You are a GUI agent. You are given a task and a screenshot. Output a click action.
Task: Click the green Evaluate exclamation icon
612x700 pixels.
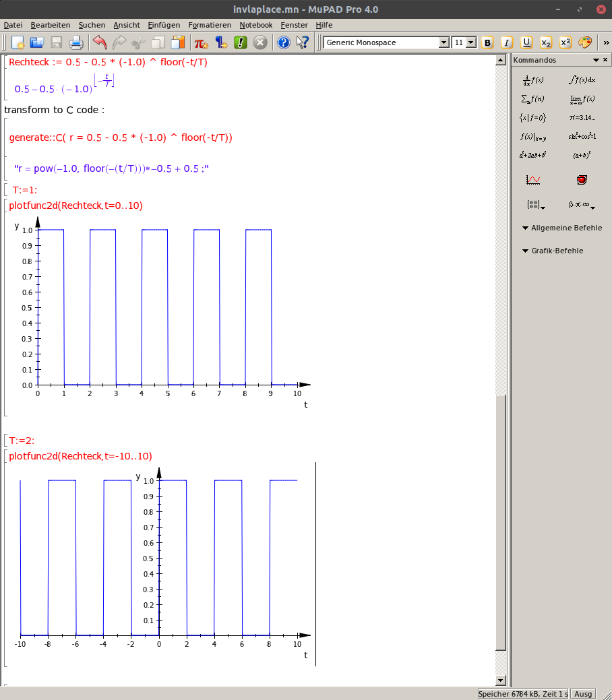pyautogui.click(x=241, y=42)
